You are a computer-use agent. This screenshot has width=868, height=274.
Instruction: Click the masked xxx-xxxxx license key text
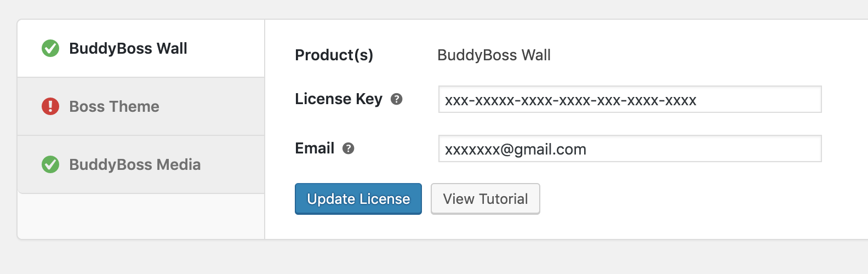(570, 100)
